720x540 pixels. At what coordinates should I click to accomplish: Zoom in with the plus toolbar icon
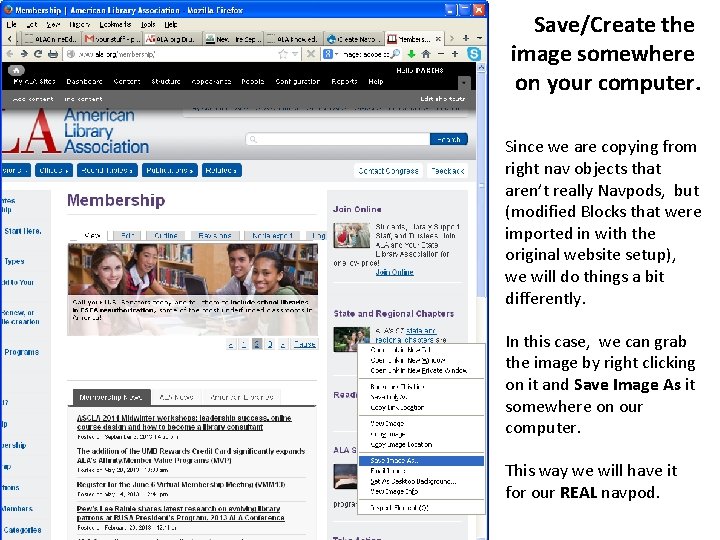click(455, 54)
